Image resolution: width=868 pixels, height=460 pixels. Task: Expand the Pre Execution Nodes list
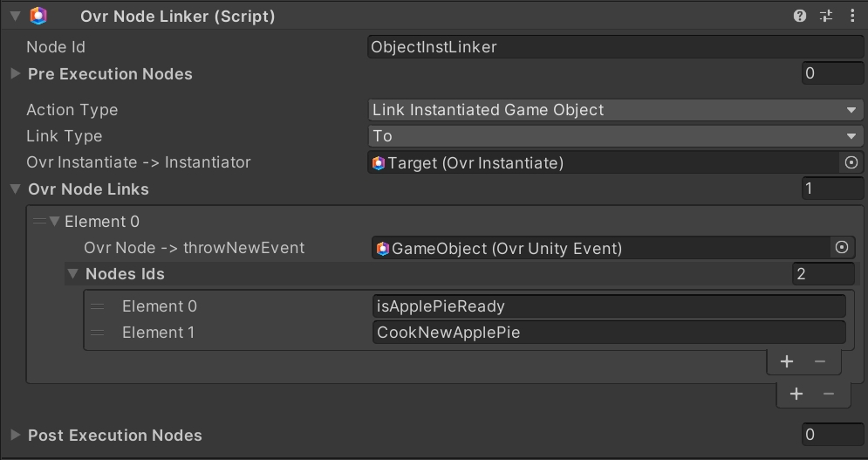point(15,74)
